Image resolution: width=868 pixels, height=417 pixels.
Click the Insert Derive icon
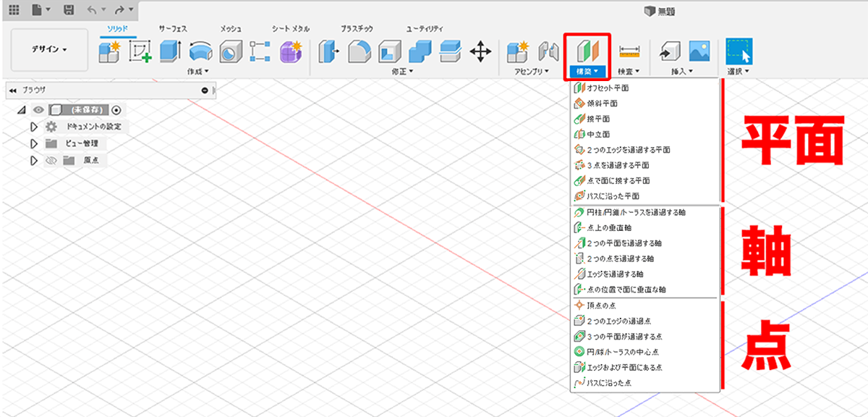pyautogui.click(x=669, y=51)
